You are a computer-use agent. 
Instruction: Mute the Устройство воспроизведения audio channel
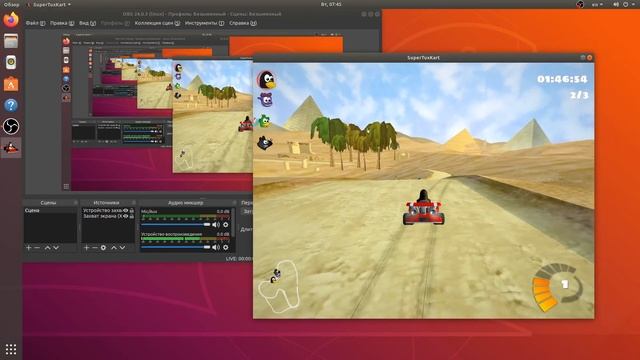[x=216, y=247]
